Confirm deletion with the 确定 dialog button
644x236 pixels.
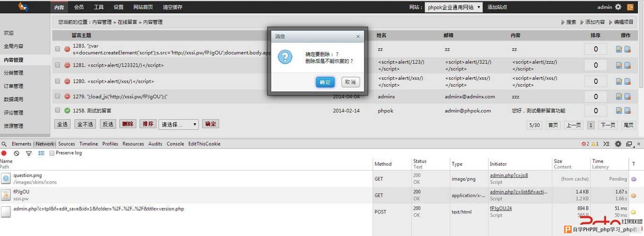[x=325, y=82]
